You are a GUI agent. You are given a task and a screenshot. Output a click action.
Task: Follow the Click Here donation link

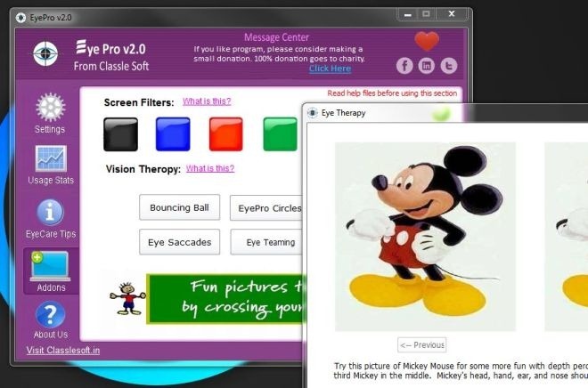coord(330,69)
